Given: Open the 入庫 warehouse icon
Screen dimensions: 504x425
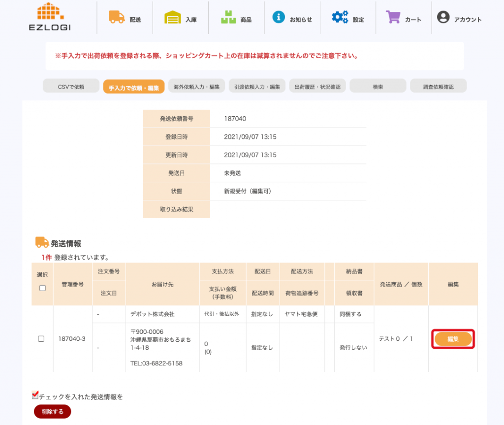Looking at the screenshot, I should coord(172,17).
